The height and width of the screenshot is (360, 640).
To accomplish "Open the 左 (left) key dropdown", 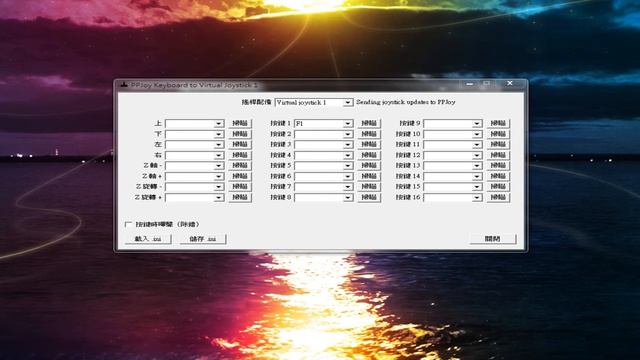I will tap(194, 144).
